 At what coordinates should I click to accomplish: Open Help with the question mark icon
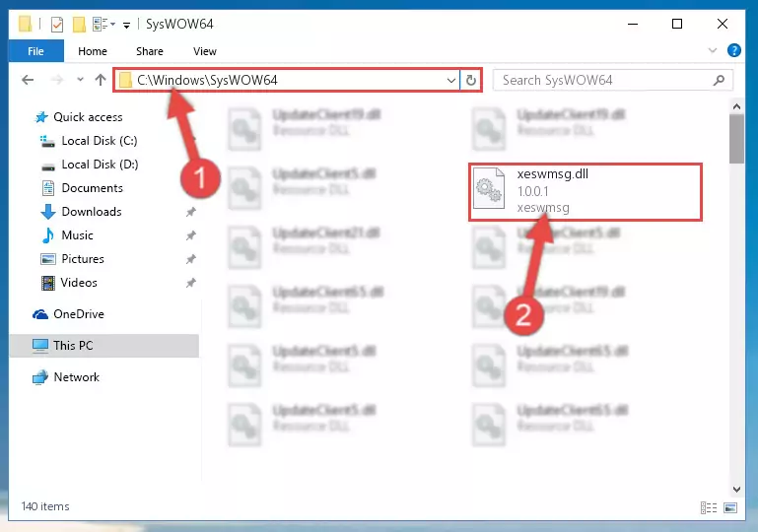click(733, 50)
